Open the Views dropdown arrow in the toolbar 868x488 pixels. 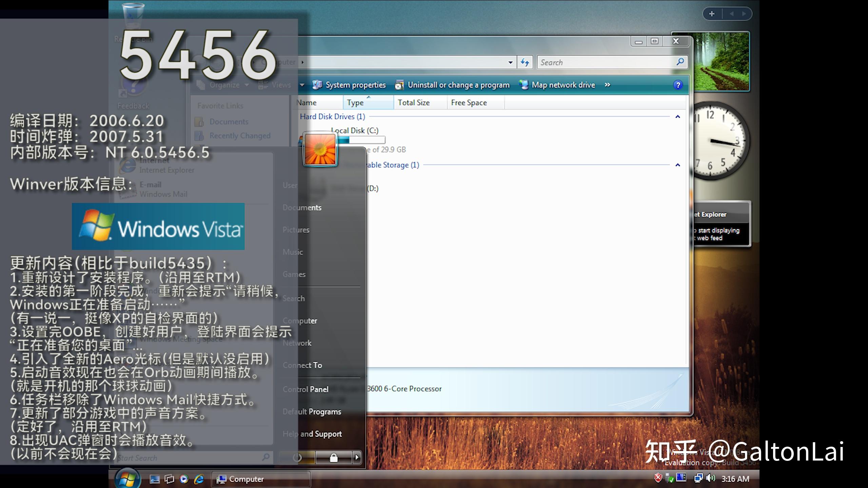(302, 85)
